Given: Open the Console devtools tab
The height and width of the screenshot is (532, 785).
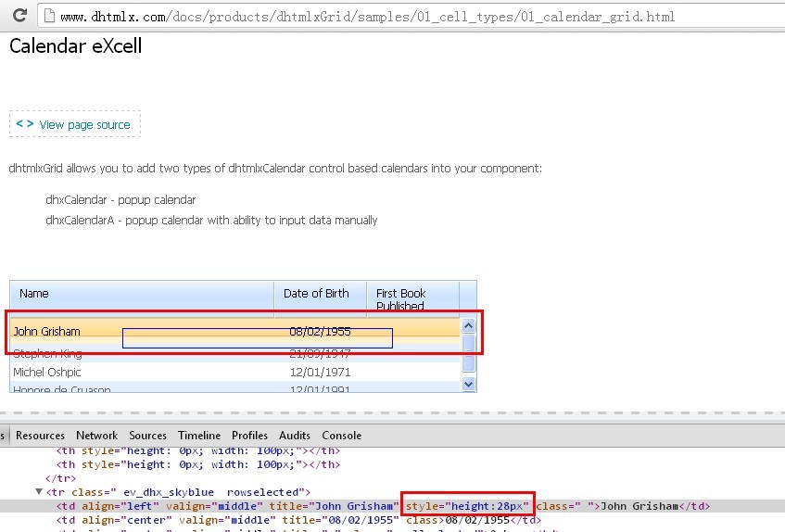Looking at the screenshot, I should tap(341, 436).
